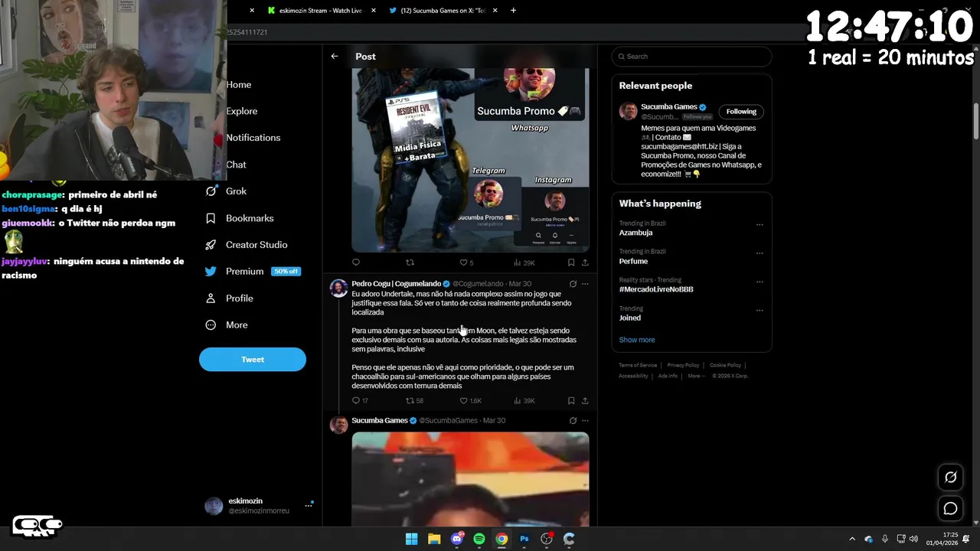Expand the system tray hidden icons

(852, 539)
